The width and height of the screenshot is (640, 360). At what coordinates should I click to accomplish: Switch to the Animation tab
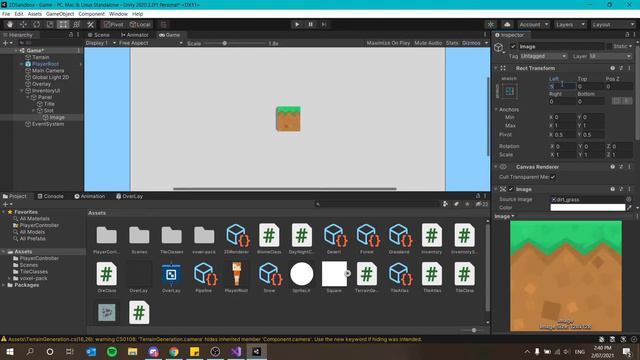tap(90, 196)
